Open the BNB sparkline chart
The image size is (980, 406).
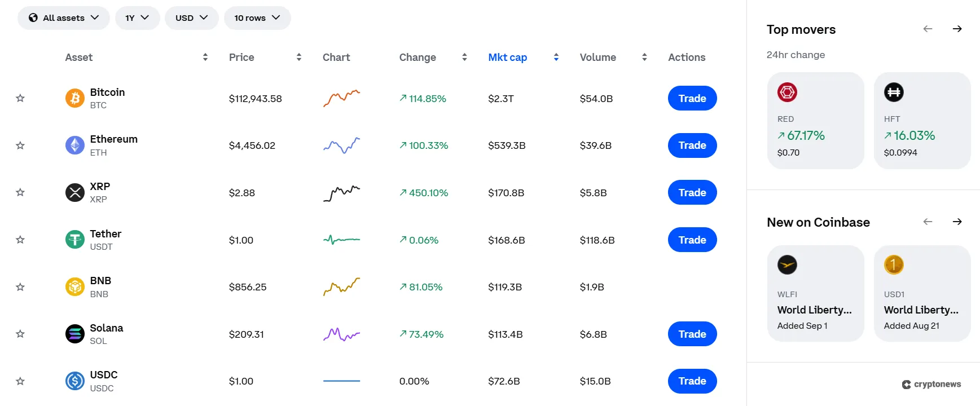coord(341,286)
